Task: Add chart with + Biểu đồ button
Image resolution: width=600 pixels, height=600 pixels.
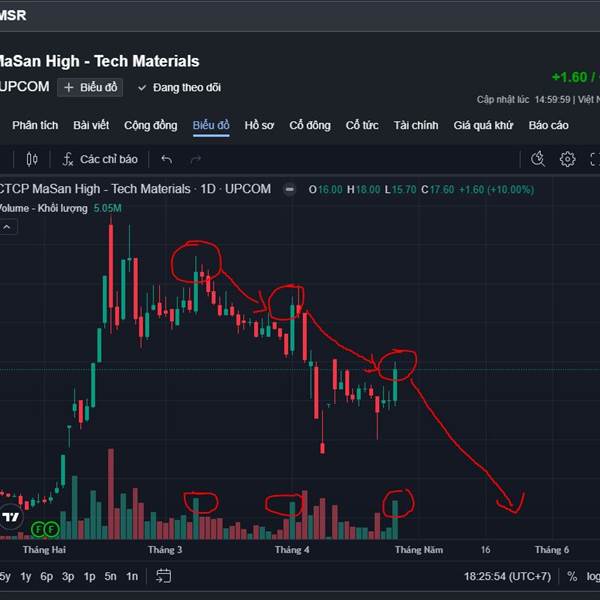Action: tap(90, 88)
